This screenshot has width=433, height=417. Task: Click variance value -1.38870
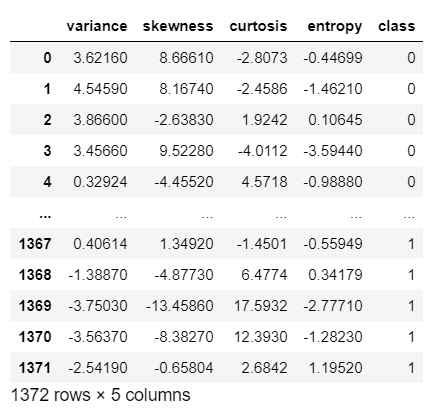(98, 275)
